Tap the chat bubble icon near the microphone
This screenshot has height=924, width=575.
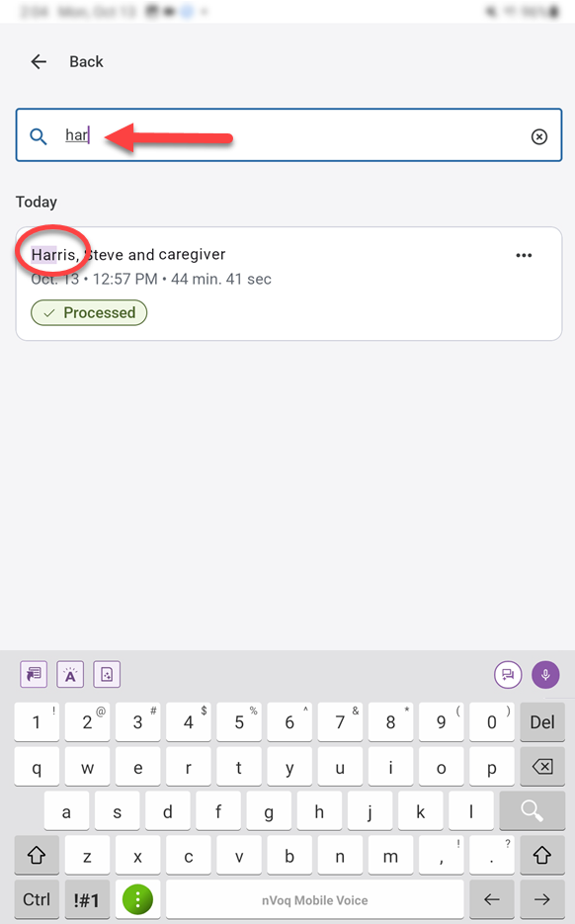tap(508, 674)
